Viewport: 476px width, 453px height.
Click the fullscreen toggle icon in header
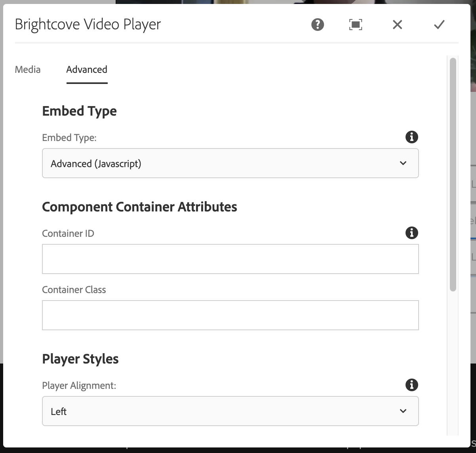pos(355,25)
